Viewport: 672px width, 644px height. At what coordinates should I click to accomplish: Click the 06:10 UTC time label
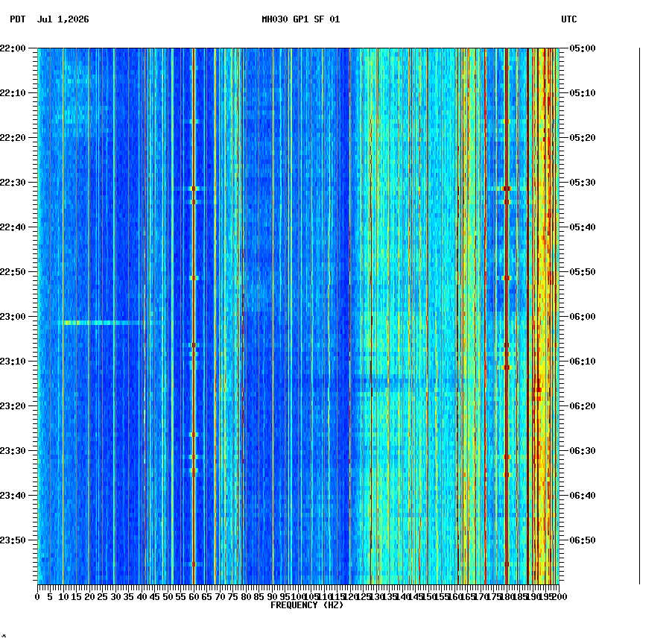pos(583,362)
